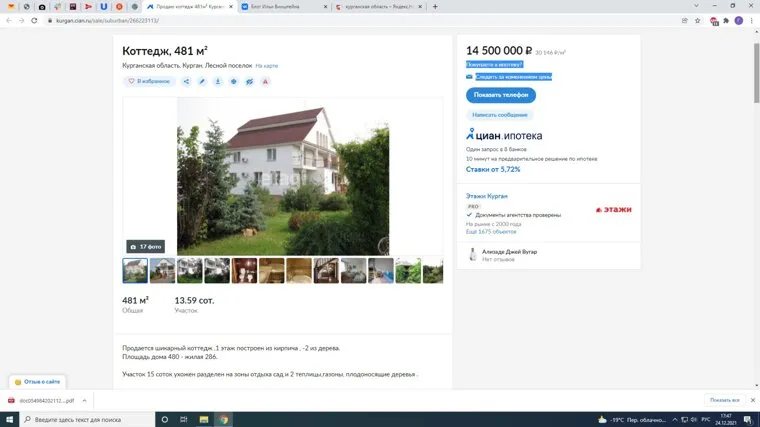Open the 'На карте' map link
The width and height of the screenshot is (760, 427).
266,66
